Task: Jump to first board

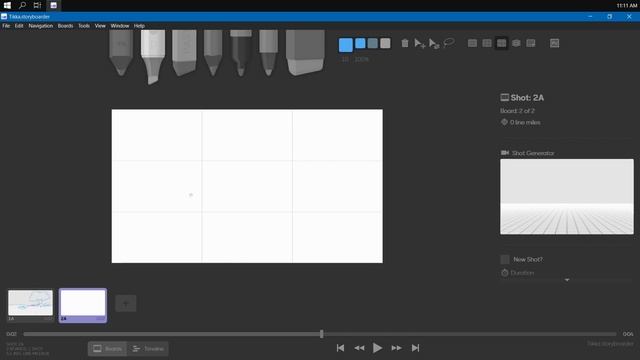Action: (340, 348)
